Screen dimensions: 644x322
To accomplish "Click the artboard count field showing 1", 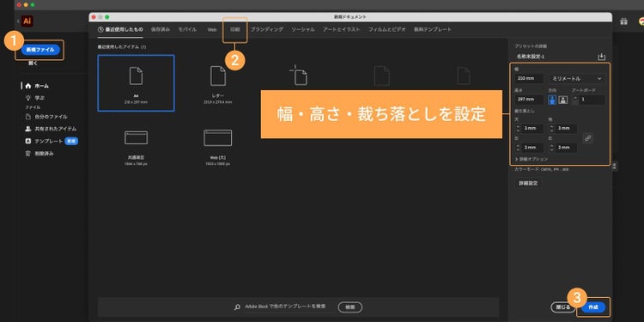I will pyautogui.click(x=592, y=100).
